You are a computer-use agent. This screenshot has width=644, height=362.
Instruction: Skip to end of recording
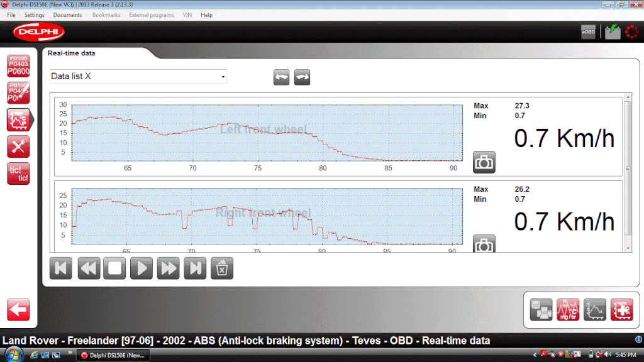tap(195, 268)
